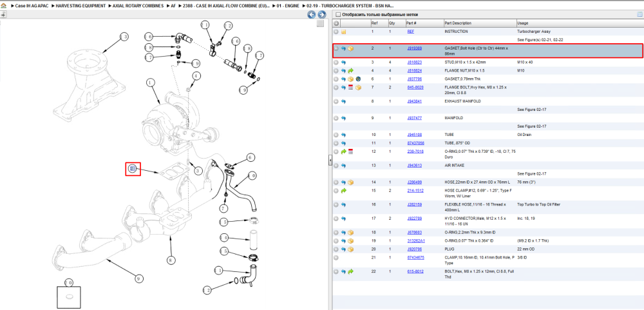Add INSTRUCTION row via plus circle

coord(336,32)
